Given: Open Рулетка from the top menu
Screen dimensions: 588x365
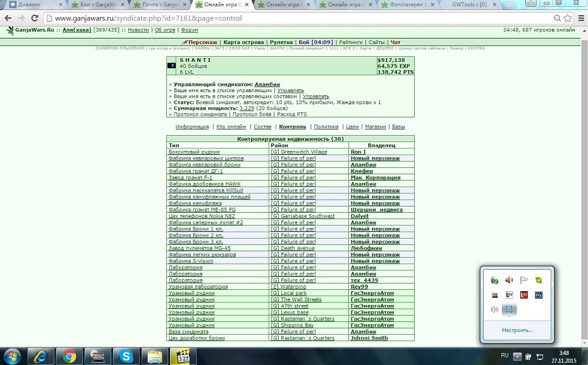Looking at the screenshot, I should click(281, 42).
